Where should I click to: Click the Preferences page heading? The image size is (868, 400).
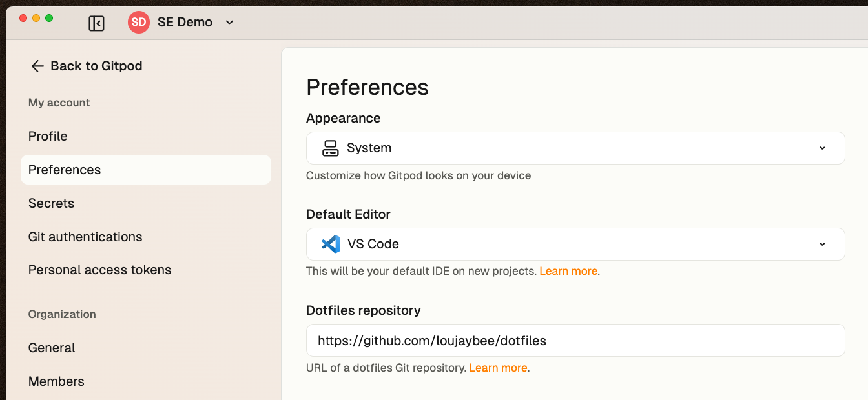[367, 87]
